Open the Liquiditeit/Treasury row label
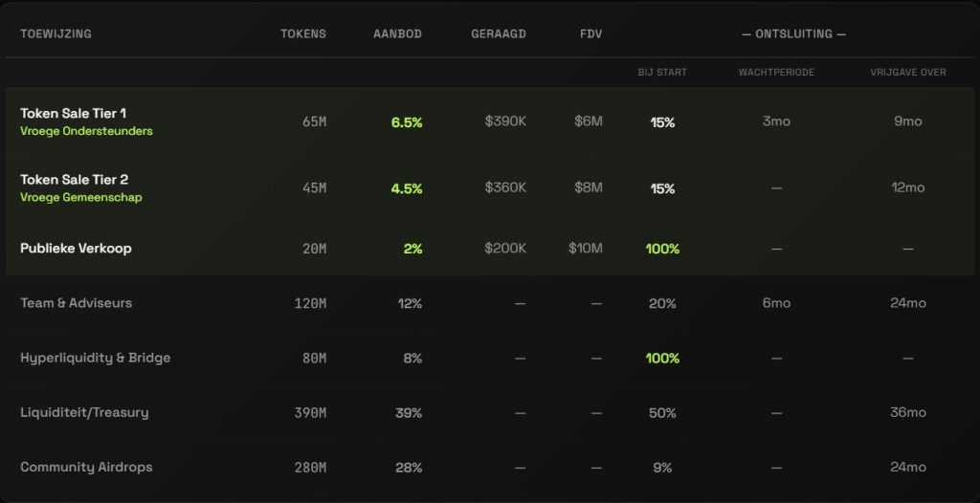 [x=84, y=413]
